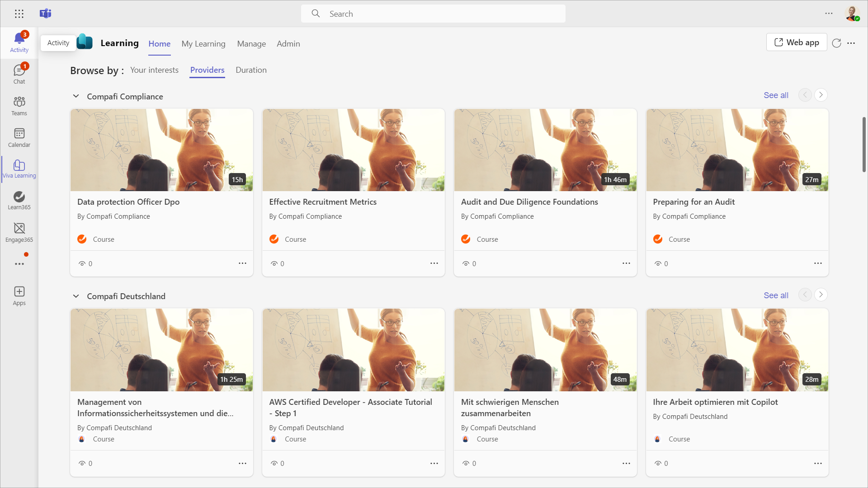
Task: Collapse the Compafi Compliance section
Action: tap(76, 96)
